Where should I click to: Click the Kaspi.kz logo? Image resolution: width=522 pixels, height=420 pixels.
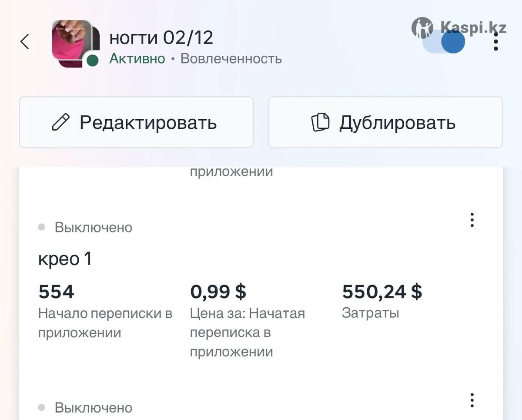(x=459, y=28)
